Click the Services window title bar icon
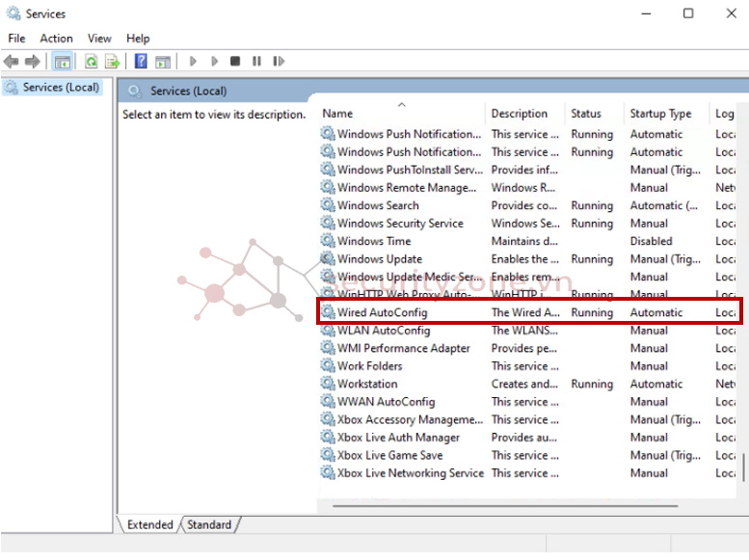The image size is (749, 560). tap(13, 13)
